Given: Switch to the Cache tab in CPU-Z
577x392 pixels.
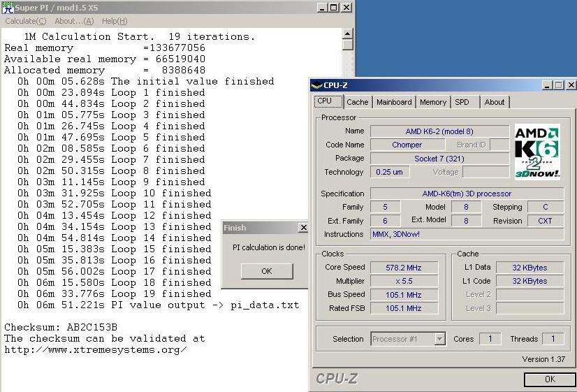Looking at the screenshot, I should pos(358,102).
